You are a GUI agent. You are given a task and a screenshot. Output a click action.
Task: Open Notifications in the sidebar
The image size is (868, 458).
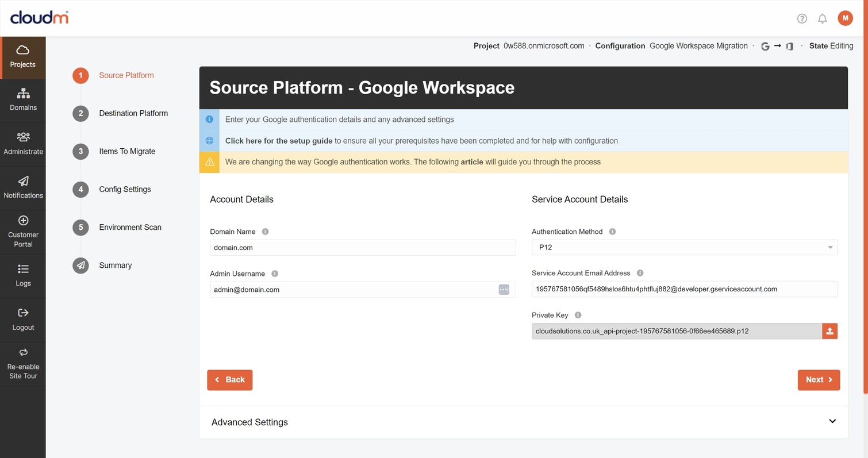pyautogui.click(x=23, y=188)
